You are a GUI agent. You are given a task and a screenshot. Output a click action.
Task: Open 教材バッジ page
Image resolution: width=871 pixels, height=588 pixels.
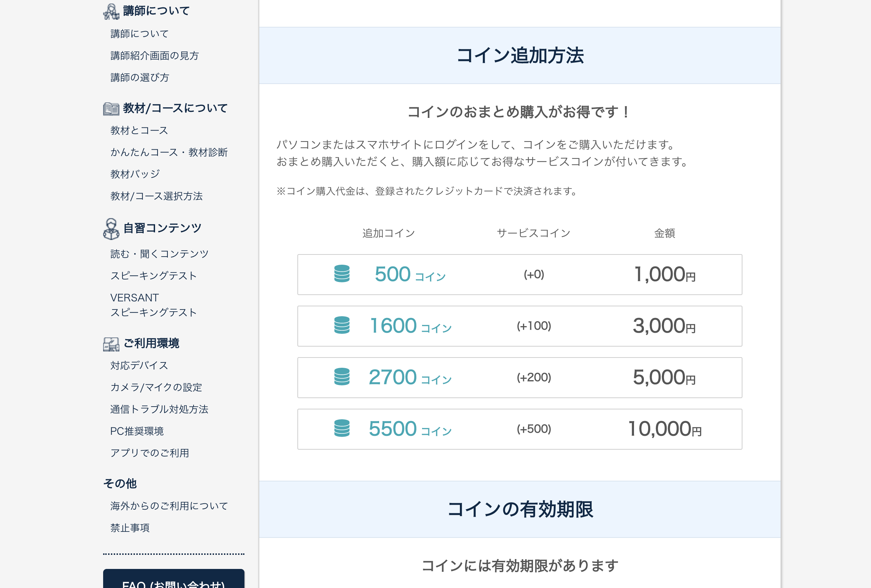[135, 174]
